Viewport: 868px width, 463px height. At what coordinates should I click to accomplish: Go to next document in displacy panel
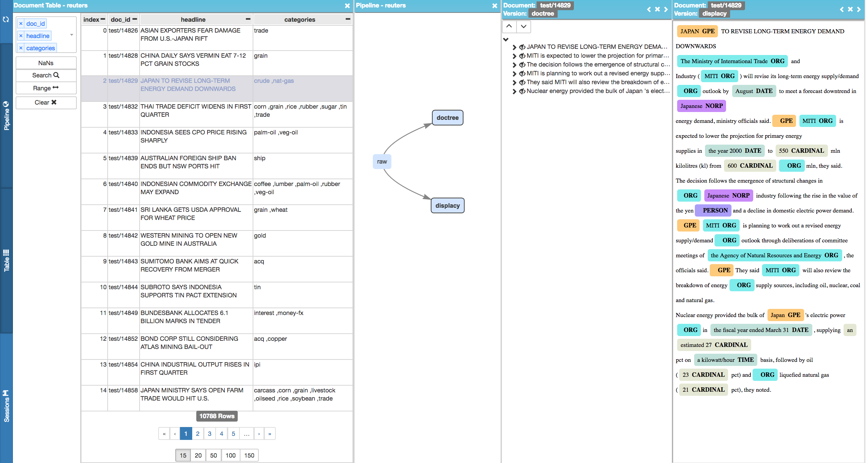coord(859,10)
